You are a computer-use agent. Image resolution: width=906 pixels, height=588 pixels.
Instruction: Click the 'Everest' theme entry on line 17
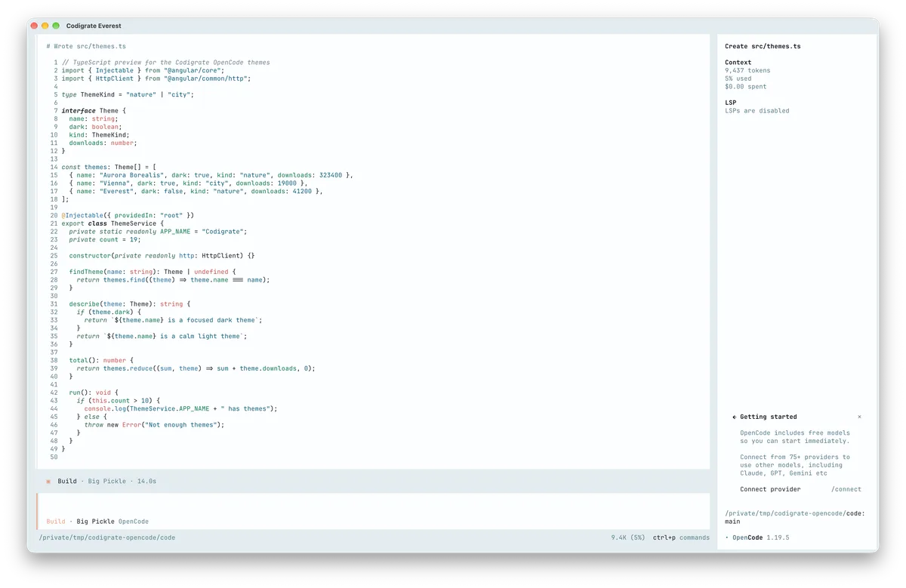196,191
